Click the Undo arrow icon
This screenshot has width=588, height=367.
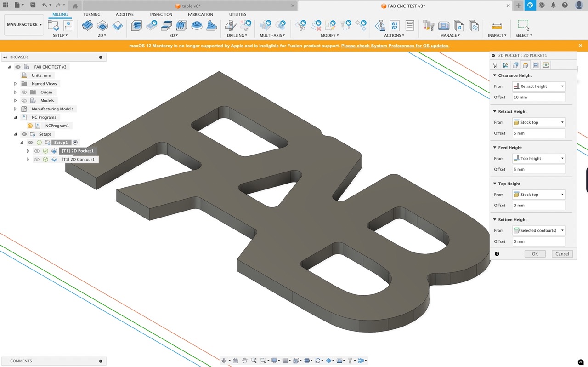(45, 5)
